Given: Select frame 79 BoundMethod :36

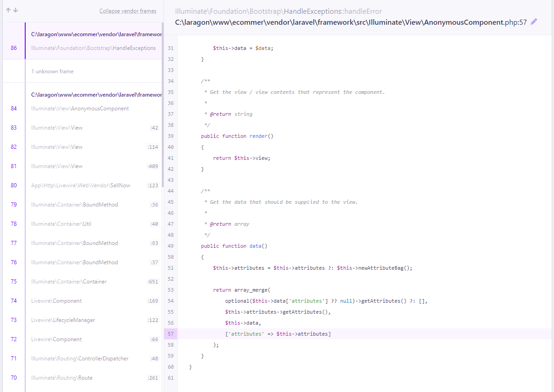Looking at the screenshot, I should click(x=82, y=205).
